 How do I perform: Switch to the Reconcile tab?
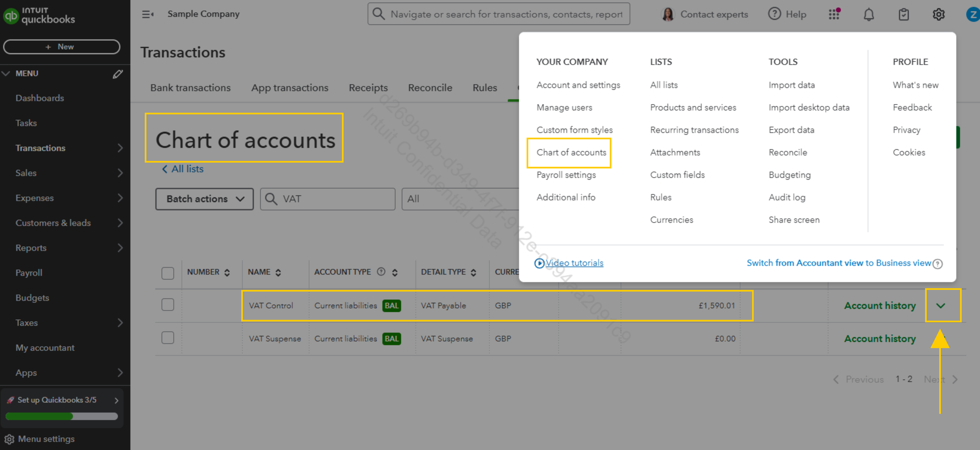[430, 88]
